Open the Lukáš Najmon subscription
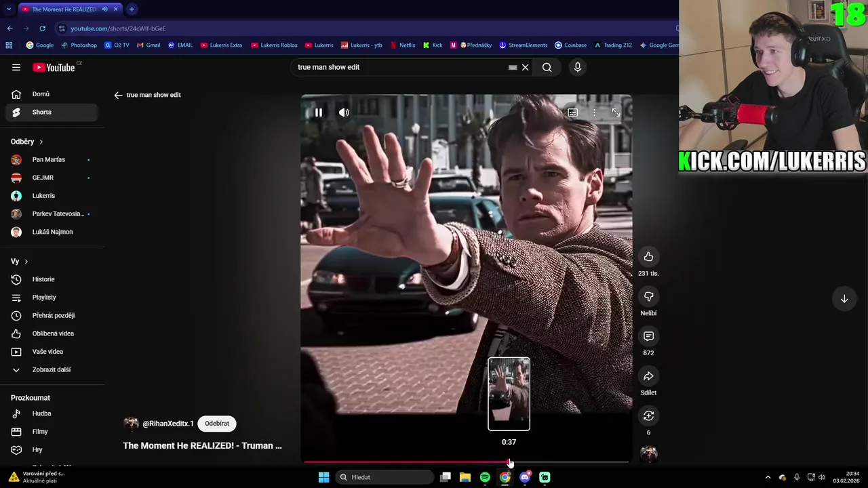The width and height of the screenshot is (868, 488). click(x=52, y=232)
